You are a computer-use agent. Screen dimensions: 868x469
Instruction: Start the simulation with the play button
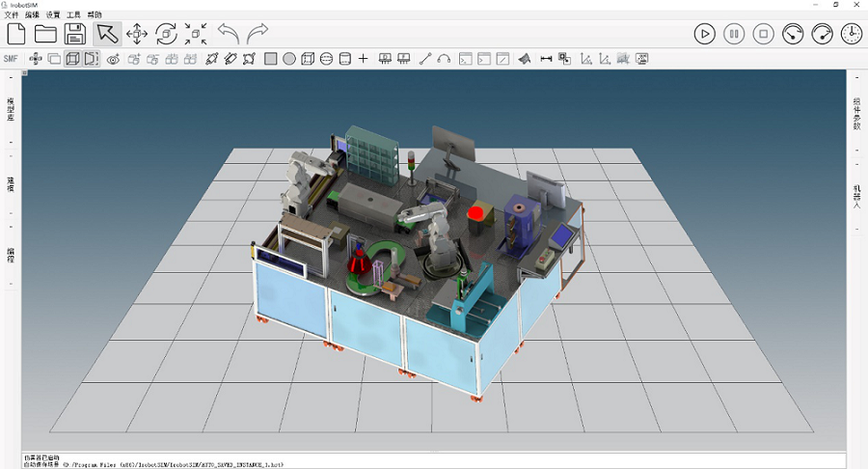tap(705, 34)
